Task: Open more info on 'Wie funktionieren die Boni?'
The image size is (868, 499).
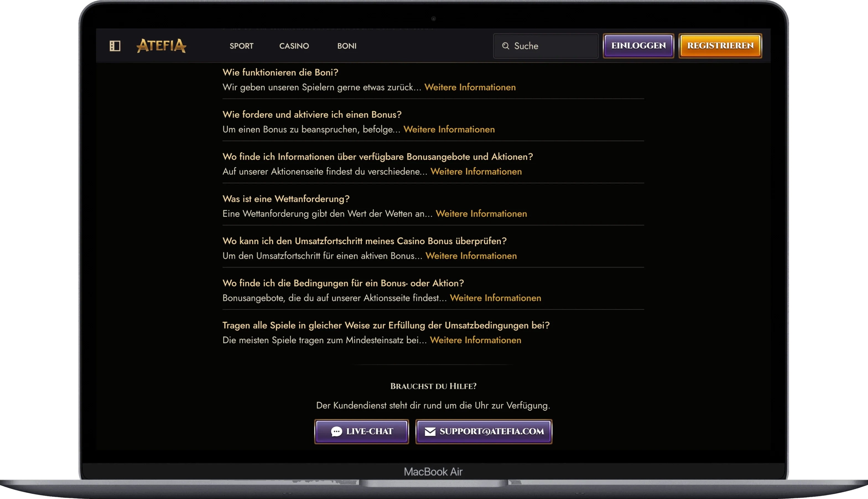Action: 470,87
